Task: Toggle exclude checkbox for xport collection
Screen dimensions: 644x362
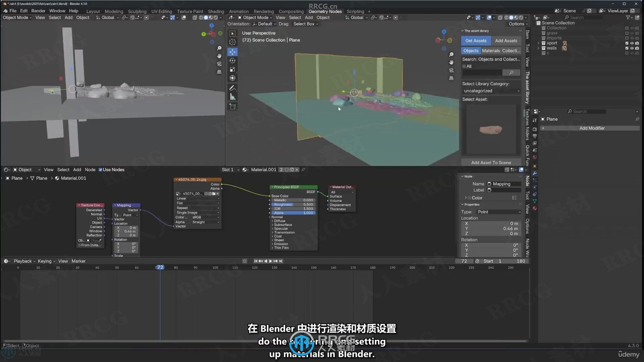Action: click(x=627, y=43)
